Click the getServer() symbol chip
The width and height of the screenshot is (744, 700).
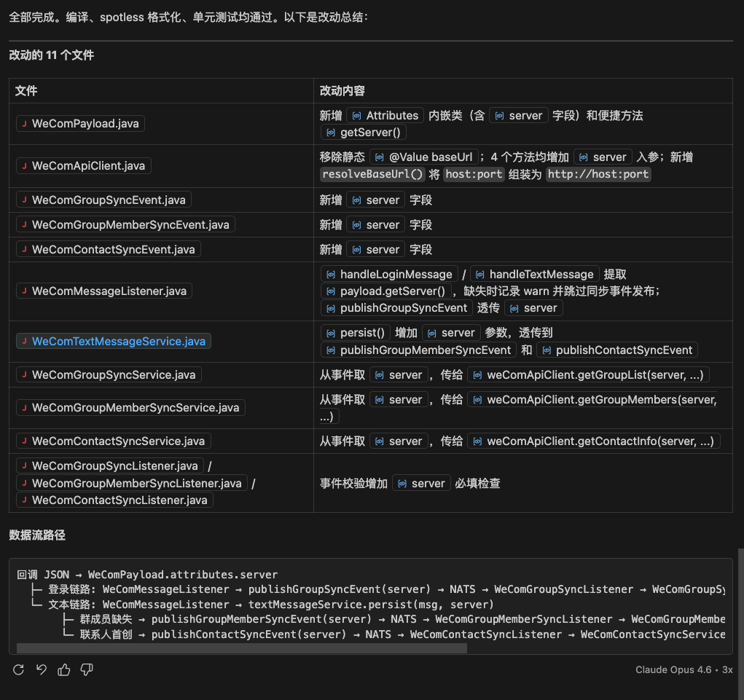coord(364,132)
